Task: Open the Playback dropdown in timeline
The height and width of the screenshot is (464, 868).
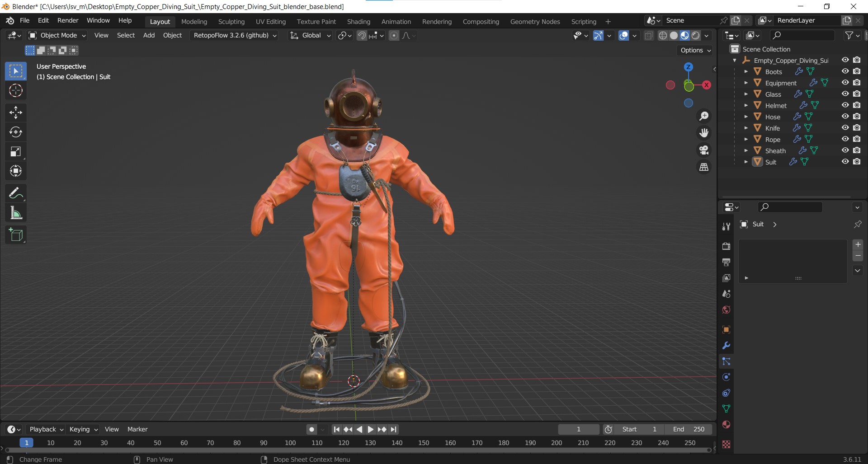Action: [46, 429]
